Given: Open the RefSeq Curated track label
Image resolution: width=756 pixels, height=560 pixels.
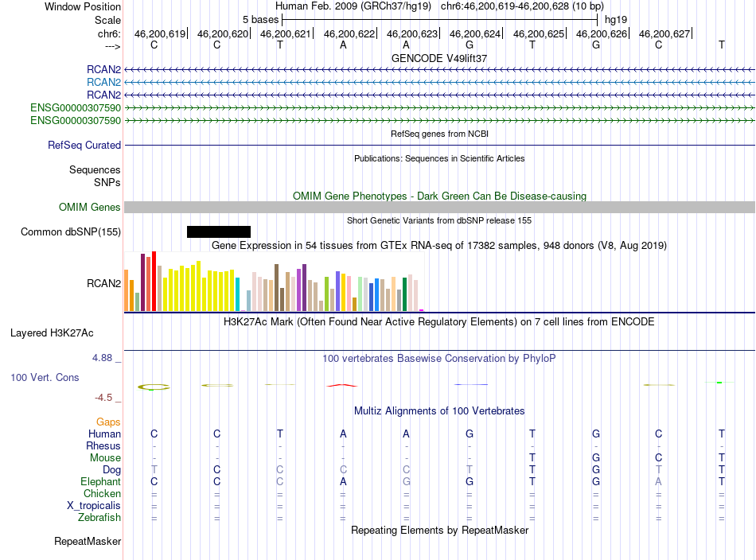Looking at the screenshot, I should click(84, 145).
